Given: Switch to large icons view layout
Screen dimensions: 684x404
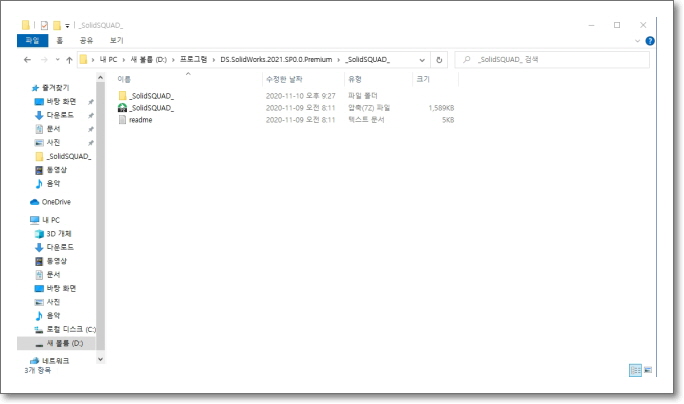Looking at the screenshot, I should coord(648,370).
